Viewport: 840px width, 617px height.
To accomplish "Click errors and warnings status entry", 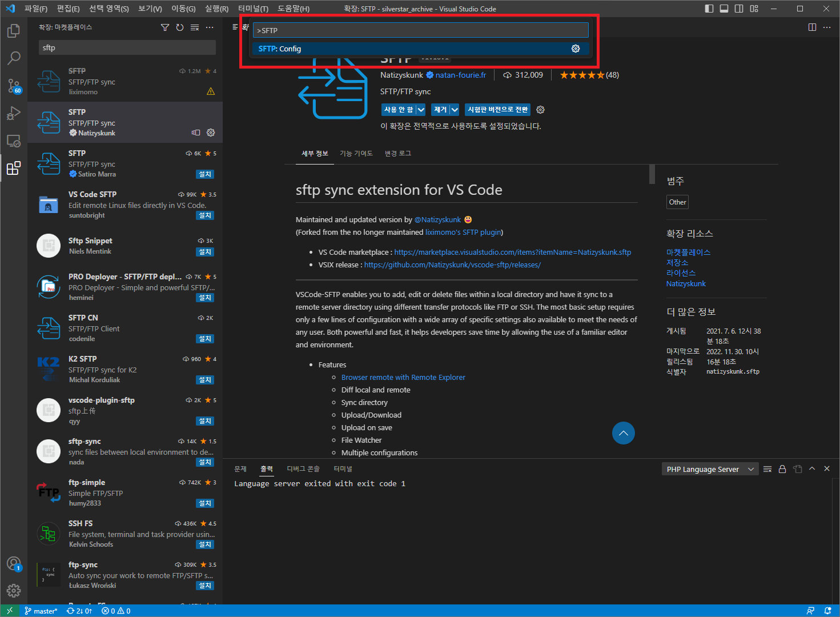I will [x=116, y=611].
